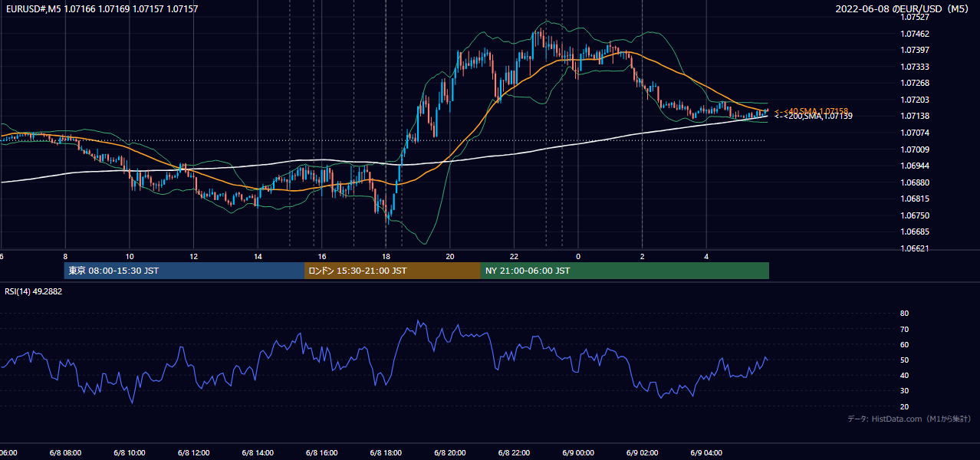Click price axis label 1.07527
The image size is (980, 460).
pos(915,17)
